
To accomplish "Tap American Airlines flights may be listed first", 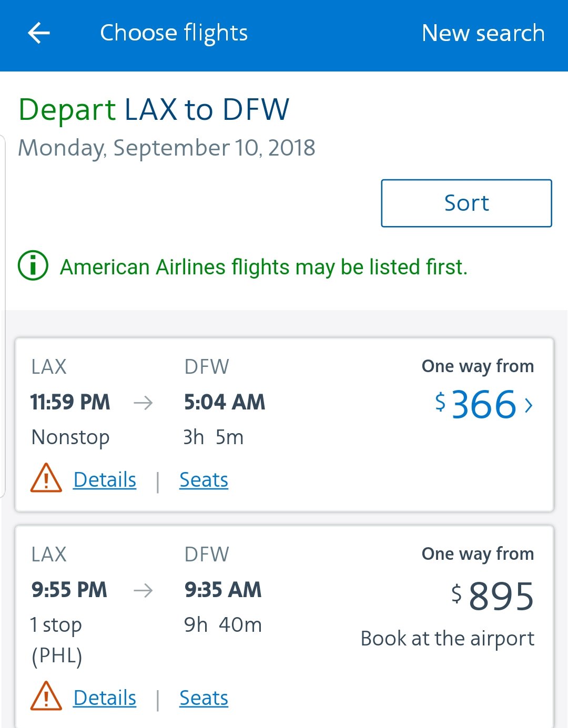I will coord(263,267).
